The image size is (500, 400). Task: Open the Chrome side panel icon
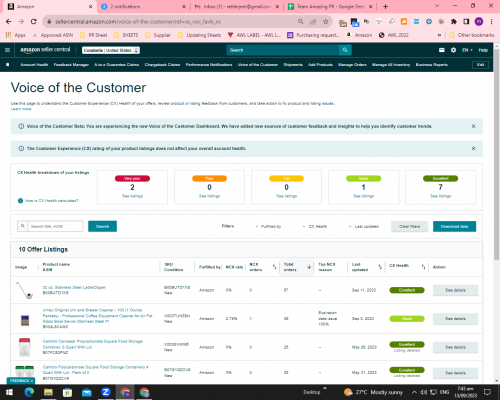click(466, 22)
